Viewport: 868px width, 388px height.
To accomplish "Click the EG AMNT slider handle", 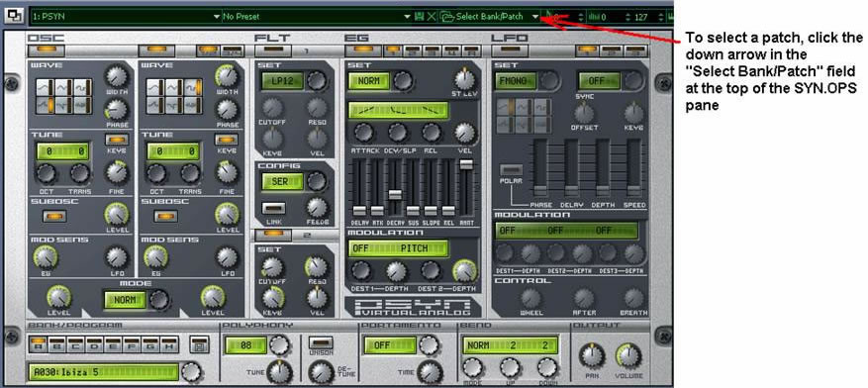I will tap(466, 164).
